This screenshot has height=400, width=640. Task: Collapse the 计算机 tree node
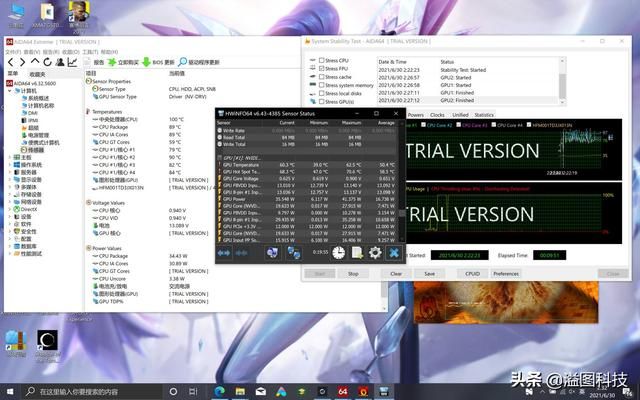point(10,91)
